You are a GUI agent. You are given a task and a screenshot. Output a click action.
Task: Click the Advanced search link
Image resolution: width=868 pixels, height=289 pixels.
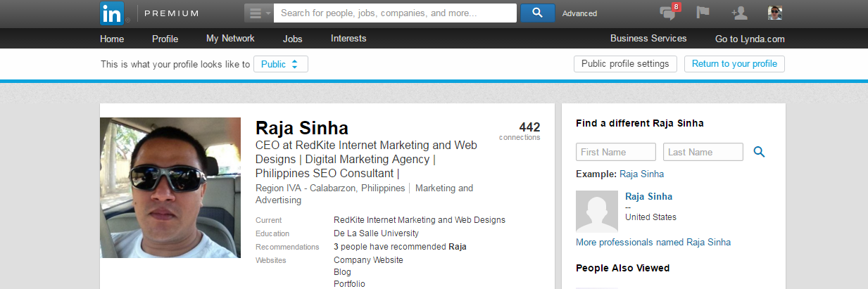579,13
